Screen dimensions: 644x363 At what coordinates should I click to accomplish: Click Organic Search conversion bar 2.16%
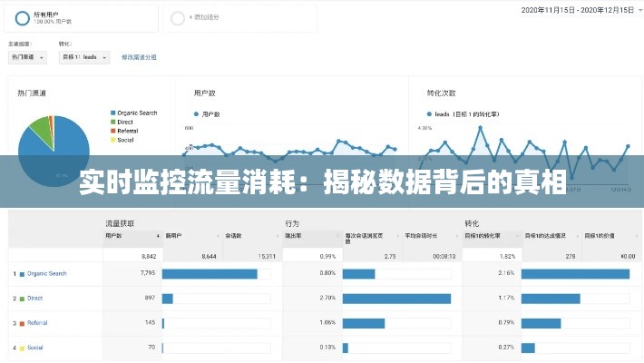(575, 274)
